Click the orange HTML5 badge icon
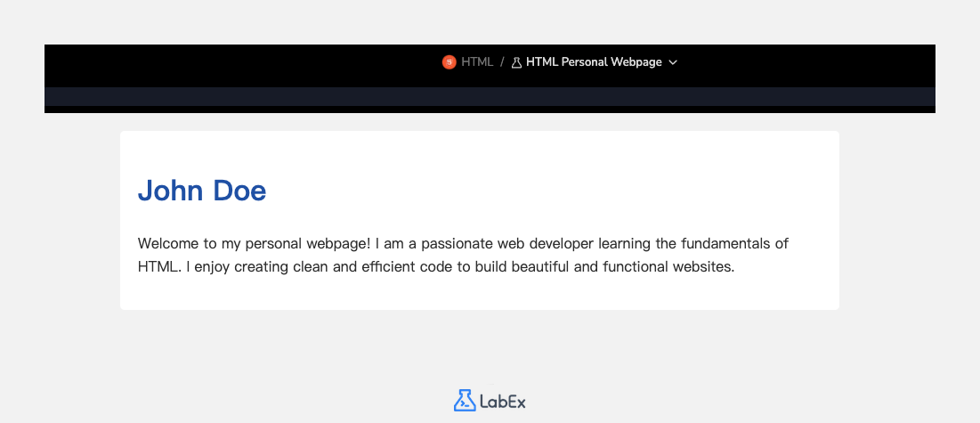Screen dimensions: 980x423 point(449,62)
